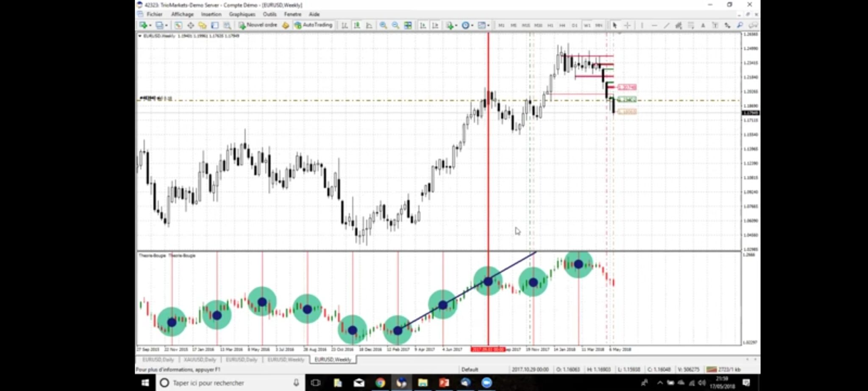Open the MetaEditor icon beside Nouvel ordre
Viewport: 868px width, 391px height.
pyautogui.click(x=285, y=25)
